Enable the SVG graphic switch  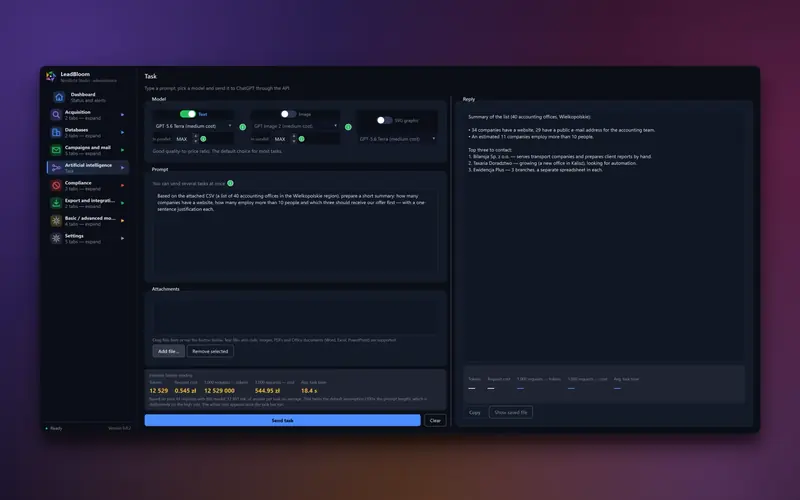[384, 120]
